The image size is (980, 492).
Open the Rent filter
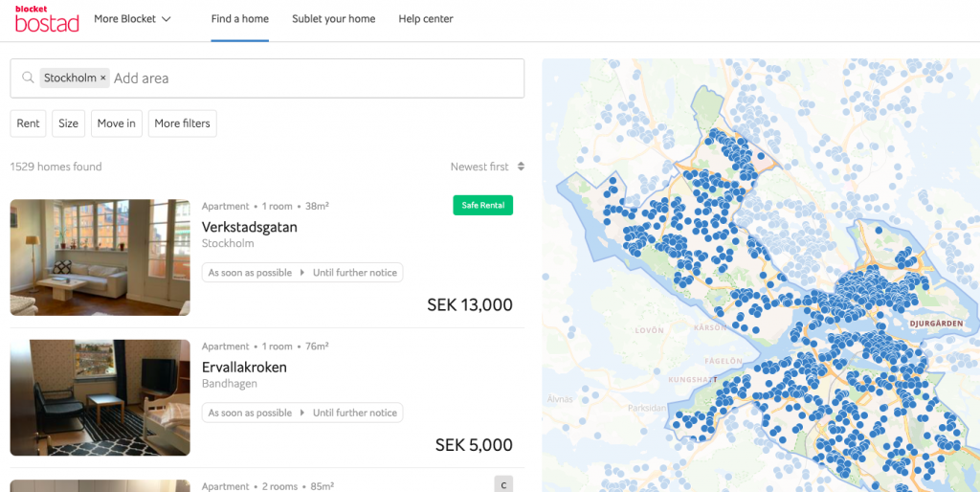28,123
